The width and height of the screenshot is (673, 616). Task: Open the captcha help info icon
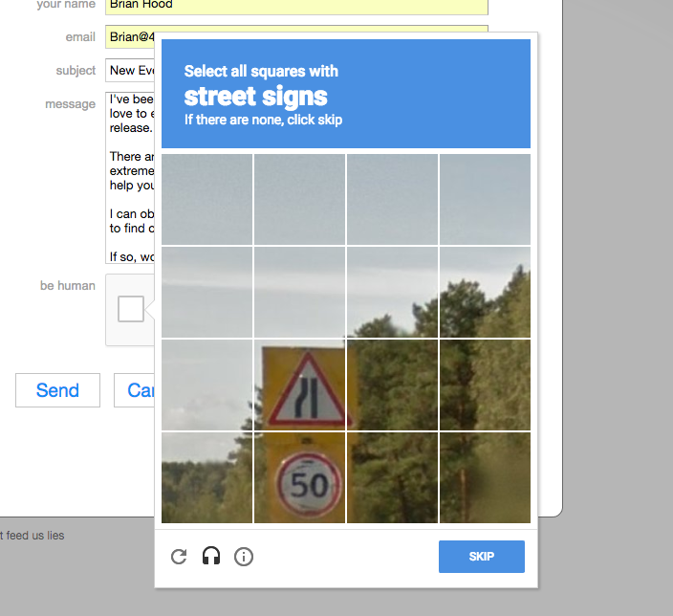(x=244, y=557)
